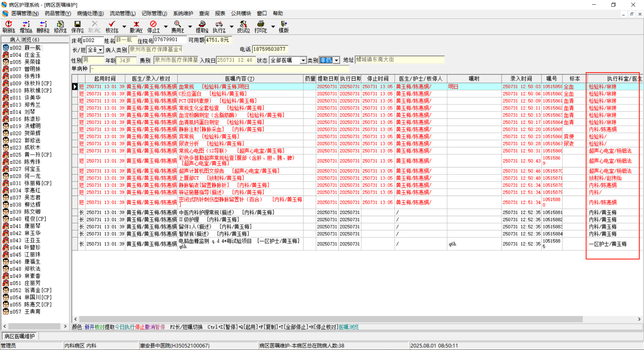Expand the dropdown arrow next to 执行Z

(231, 27)
